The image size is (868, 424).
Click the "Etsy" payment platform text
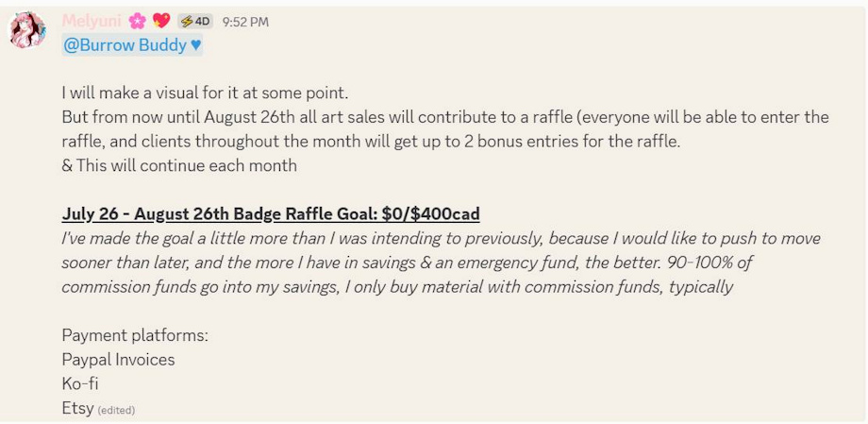77,408
